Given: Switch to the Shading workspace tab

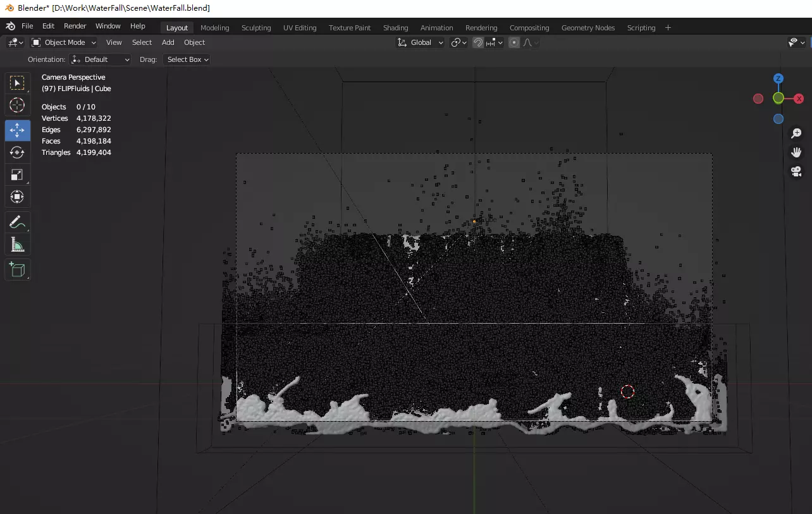Looking at the screenshot, I should click(396, 28).
